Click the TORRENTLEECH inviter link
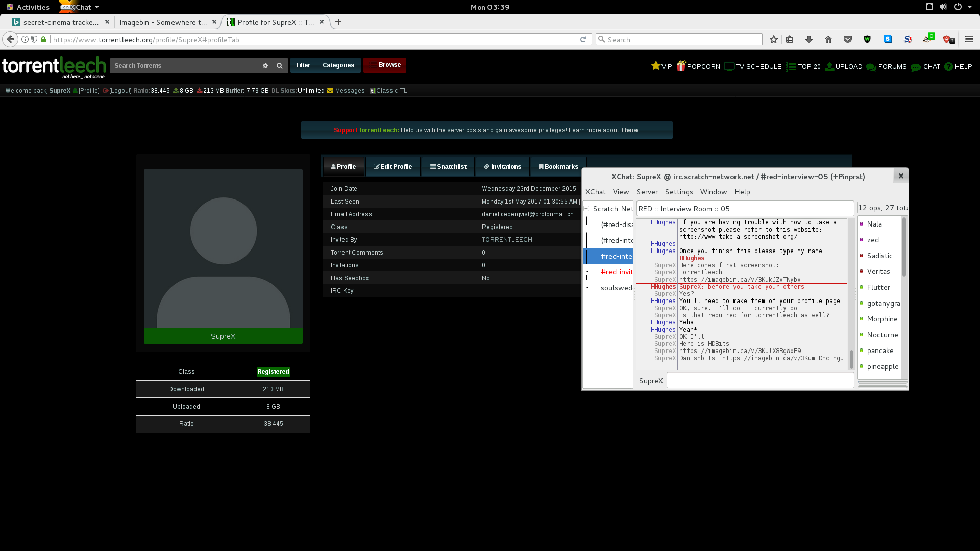The width and height of the screenshot is (980, 551). (507, 240)
